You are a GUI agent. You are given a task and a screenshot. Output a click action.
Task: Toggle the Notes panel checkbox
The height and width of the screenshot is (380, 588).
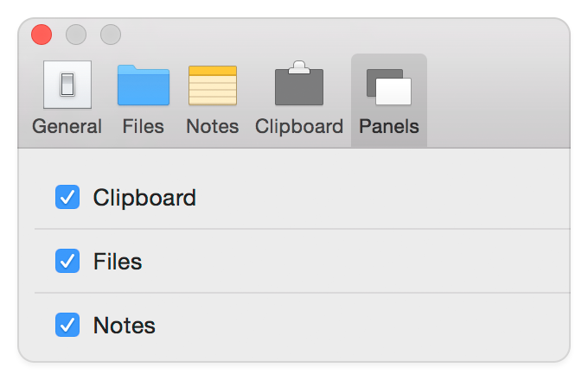(67, 325)
